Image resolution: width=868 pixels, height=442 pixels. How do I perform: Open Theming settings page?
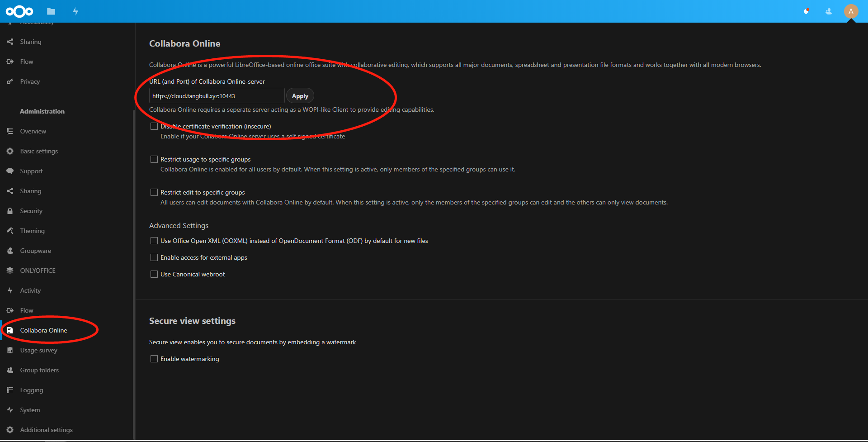[32, 231]
